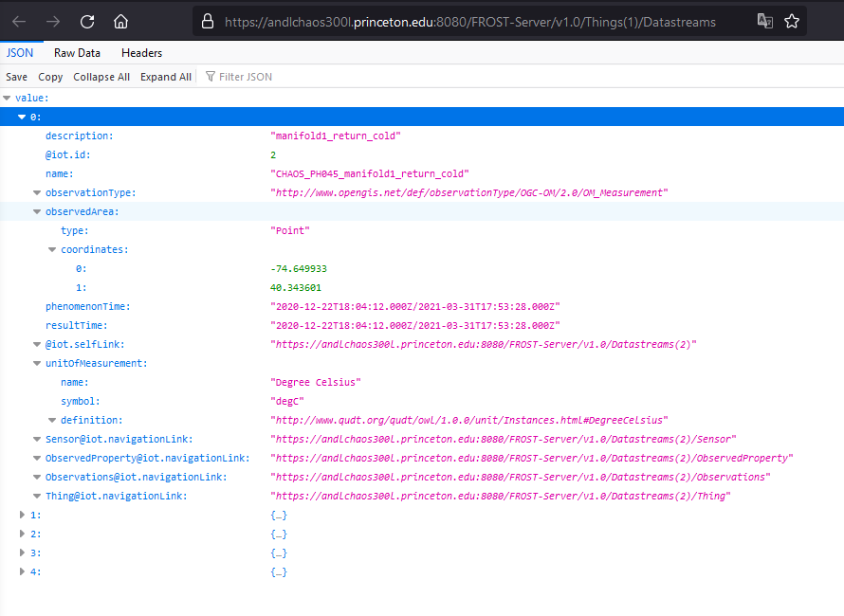Viewport: 844px width, 616px height.
Task: Collapse the top-level value node
Action: tap(8, 98)
